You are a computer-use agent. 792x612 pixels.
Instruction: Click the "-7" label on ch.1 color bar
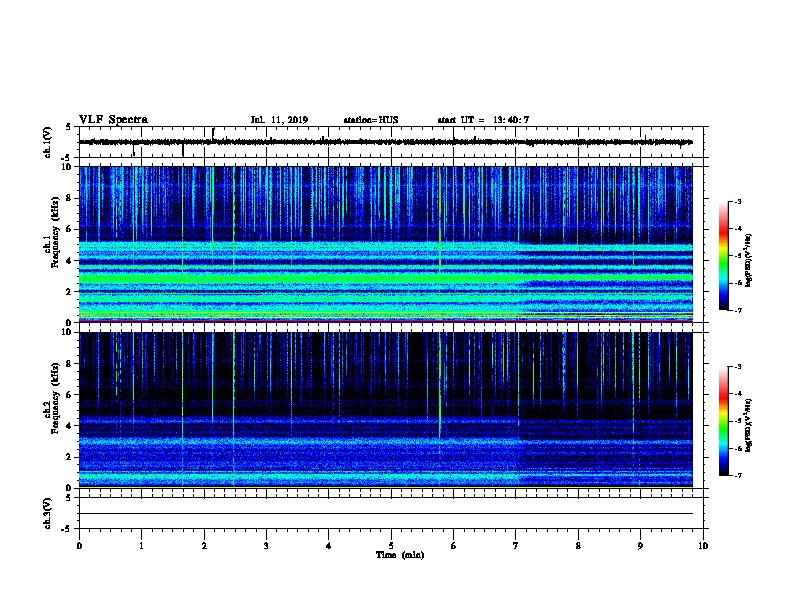pos(737,310)
